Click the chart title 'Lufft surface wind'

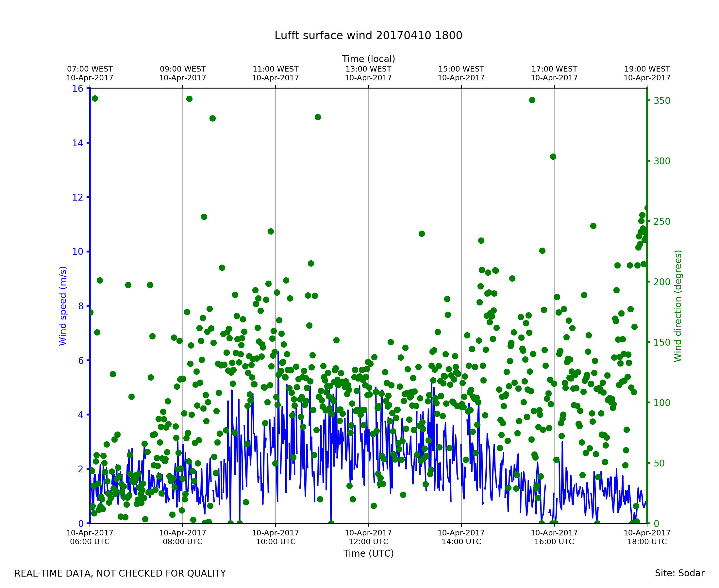point(368,36)
